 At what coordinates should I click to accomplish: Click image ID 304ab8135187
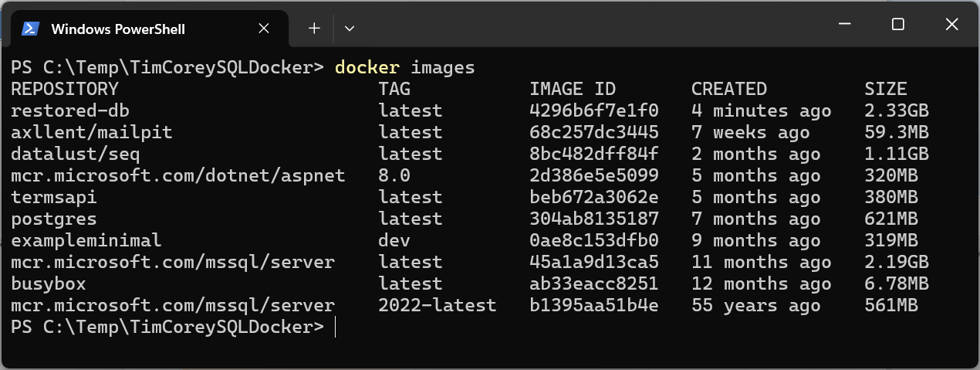point(594,219)
